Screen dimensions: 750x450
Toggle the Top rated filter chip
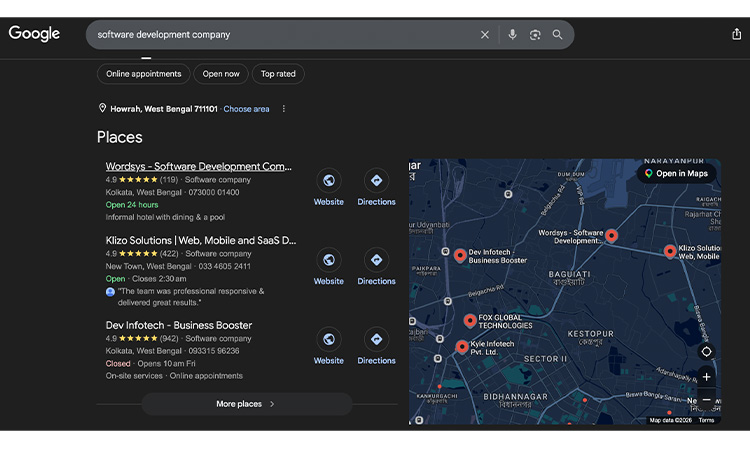[278, 74]
